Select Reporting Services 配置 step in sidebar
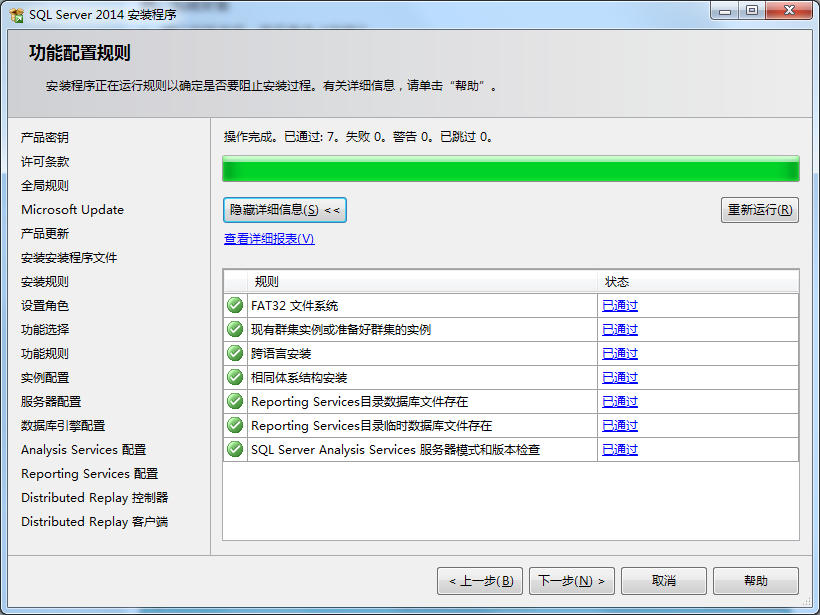Screen dimensions: 820x615 [89, 474]
